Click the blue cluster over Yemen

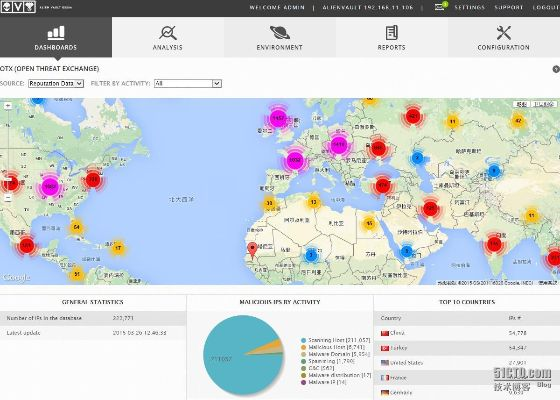(x=406, y=251)
